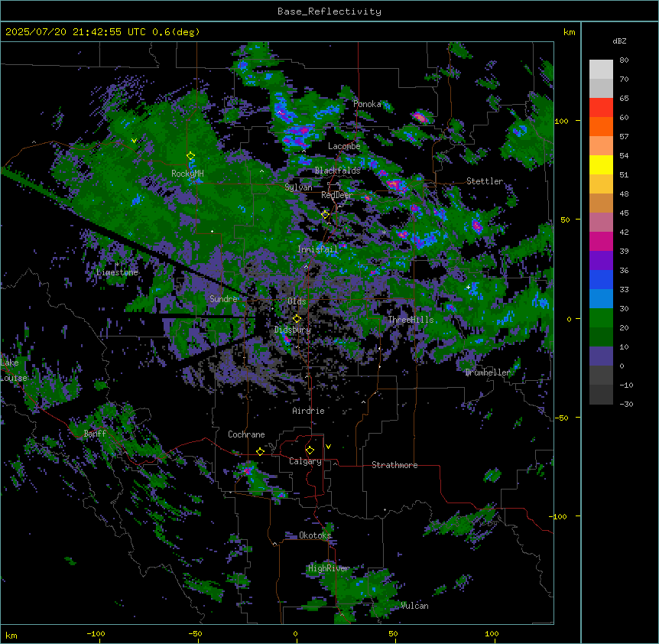Viewport: 659px width, 644px height.
Task: Click the bright green 20-30 dBZ legend band
Action: click(601, 318)
